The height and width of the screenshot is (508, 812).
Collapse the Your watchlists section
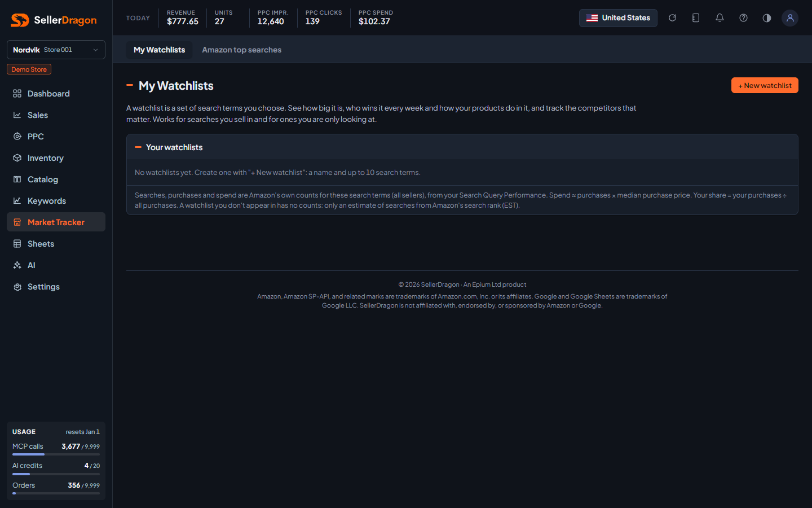138,147
